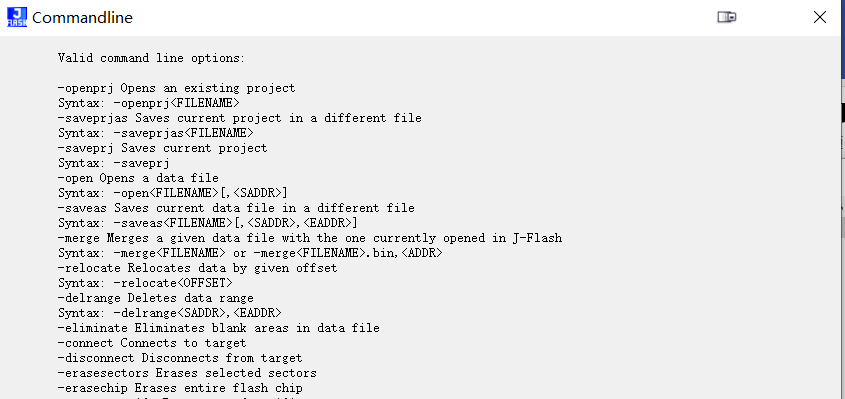Click the 'Syntax: -saveprjas<FILENAME>' line

tap(156, 133)
